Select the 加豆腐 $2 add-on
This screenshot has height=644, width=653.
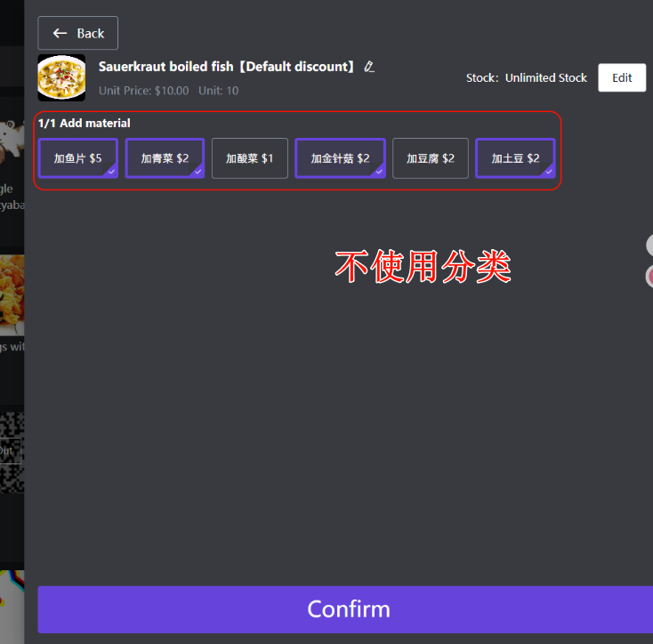point(431,158)
